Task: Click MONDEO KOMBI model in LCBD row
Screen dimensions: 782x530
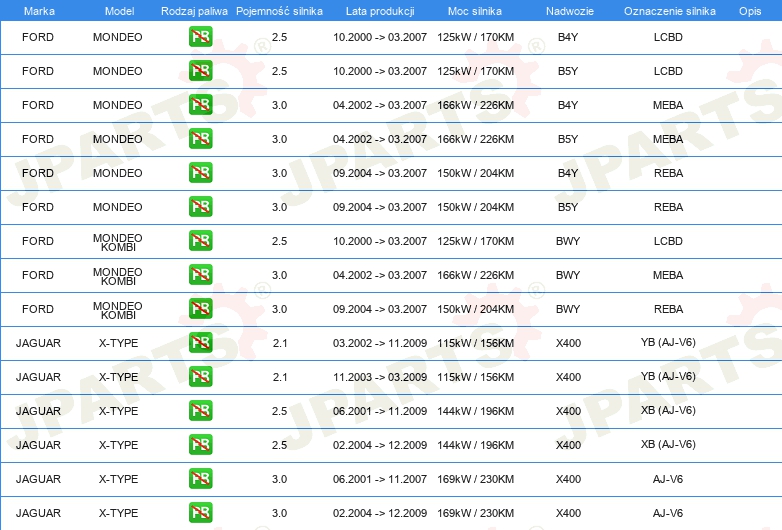Action: [x=118, y=242]
